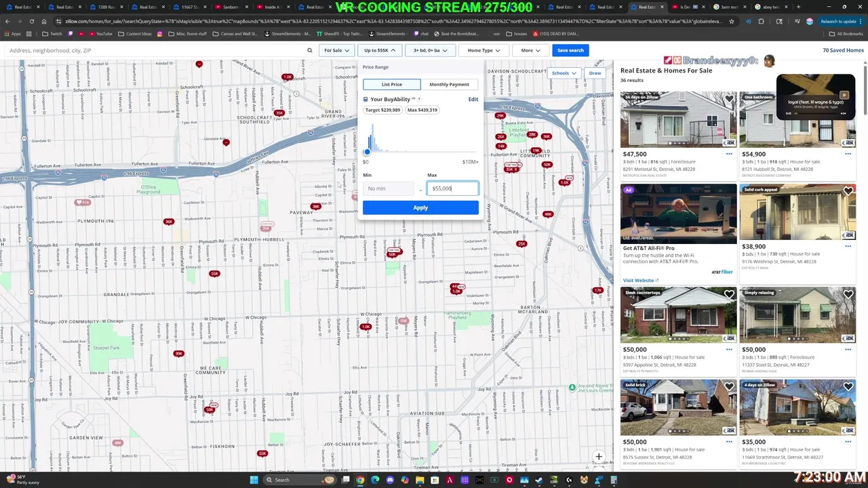This screenshot has height=488, width=868.
Task: Open the YouTube bookmark
Action: coord(100,33)
